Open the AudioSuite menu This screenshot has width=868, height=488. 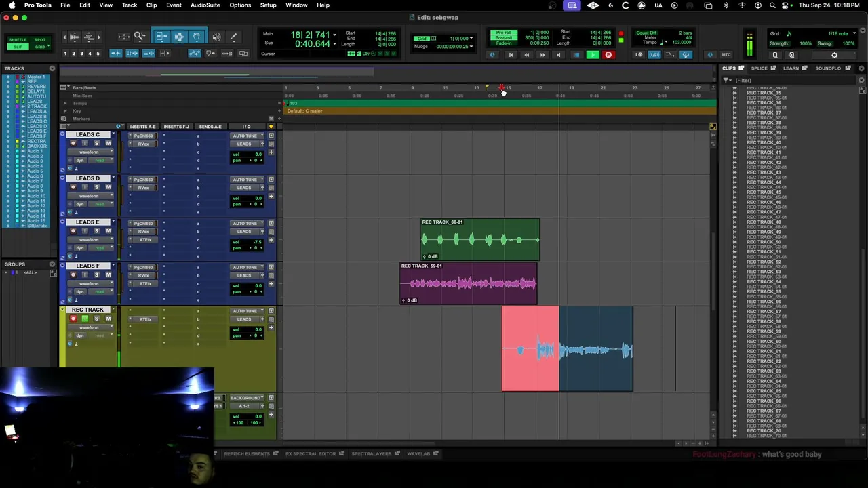click(x=205, y=5)
